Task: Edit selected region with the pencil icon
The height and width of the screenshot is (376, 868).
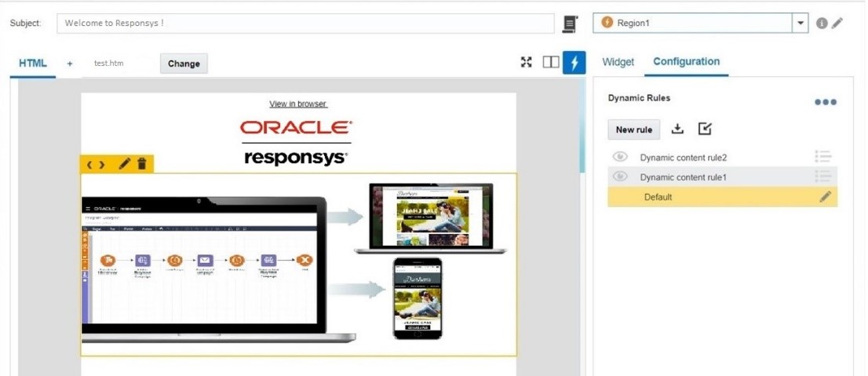Action: pos(125,163)
